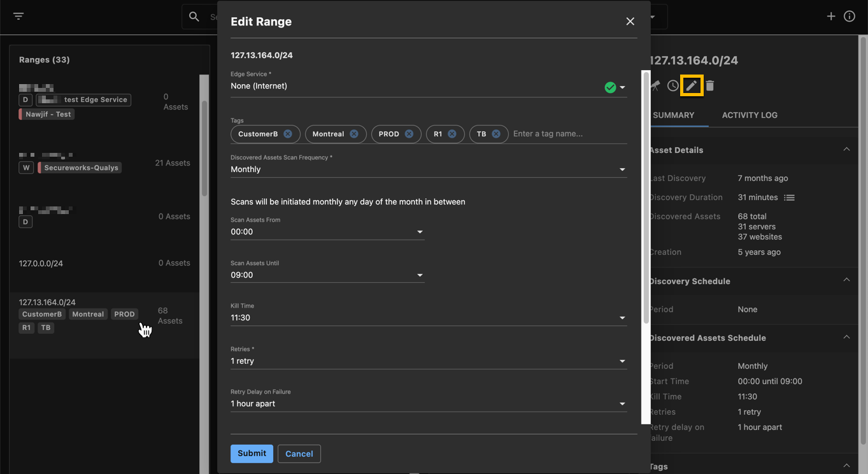Open Discovered Assets Scan Frequency dropdown
Viewport: 868px width, 474px height.
coord(429,169)
